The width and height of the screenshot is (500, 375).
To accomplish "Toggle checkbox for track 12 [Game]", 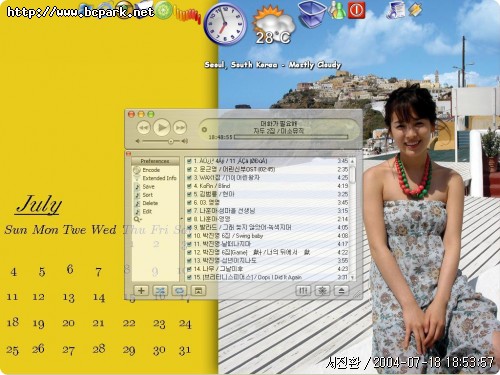I will pos(189,252).
